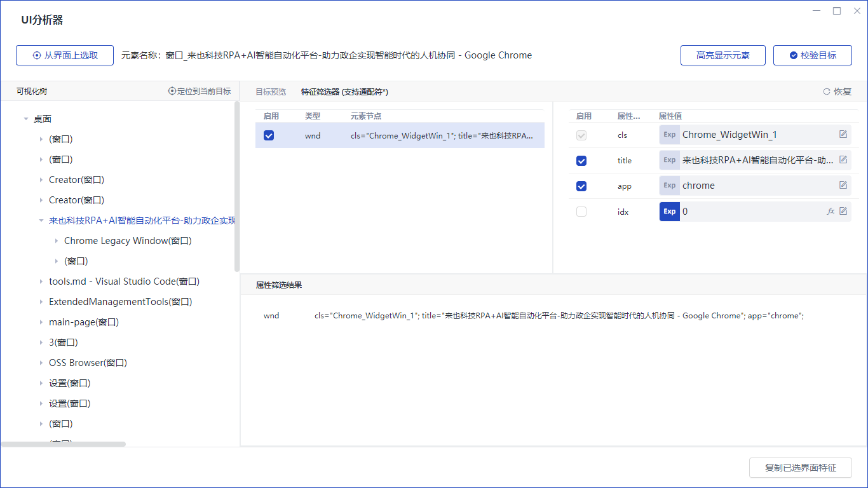
Task: Open the editor icon for the idx value
Action: pyautogui.click(x=843, y=211)
